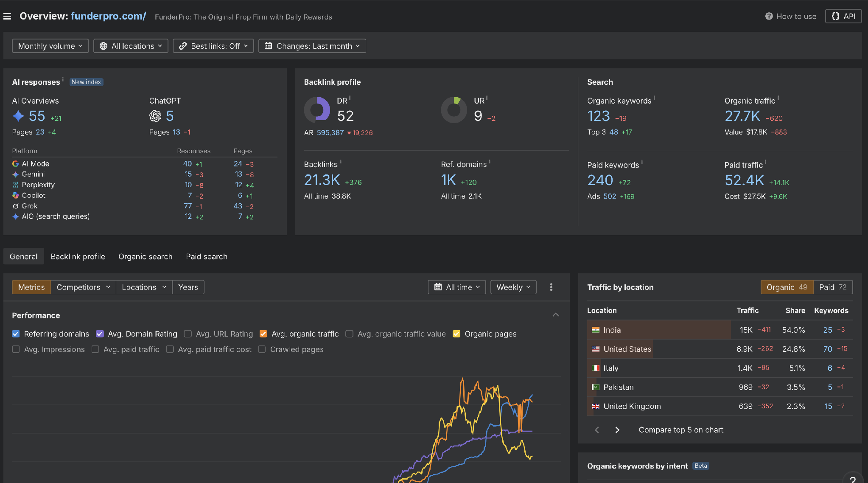Viewport: 868px width, 483px height.
Task: Click the UR donut chart
Action: (x=454, y=110)
